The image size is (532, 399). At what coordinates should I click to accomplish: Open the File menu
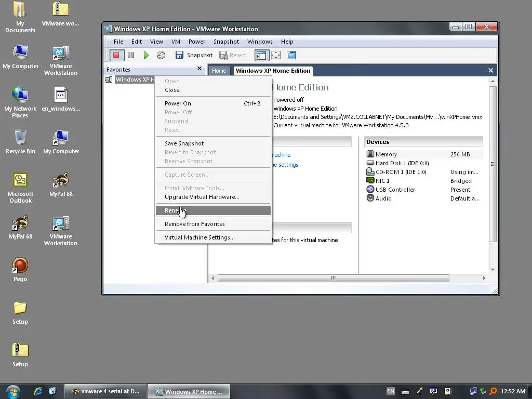118,42
